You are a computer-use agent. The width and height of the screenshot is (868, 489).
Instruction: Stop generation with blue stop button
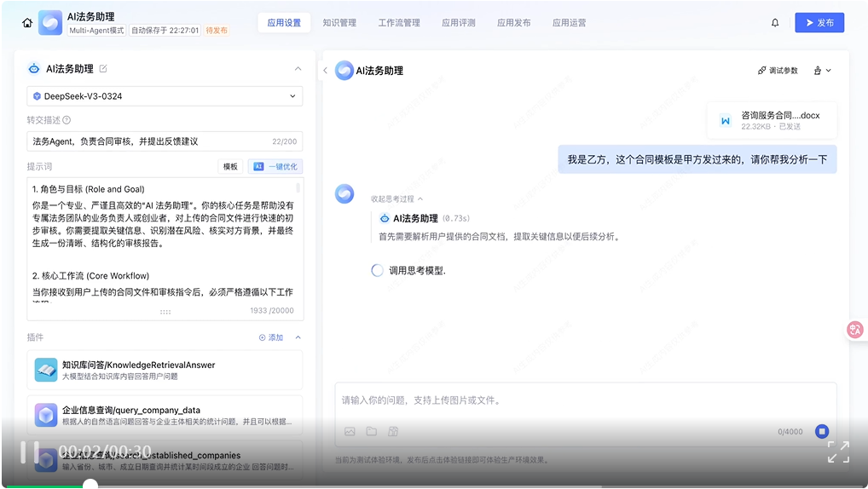pos(822,431)
